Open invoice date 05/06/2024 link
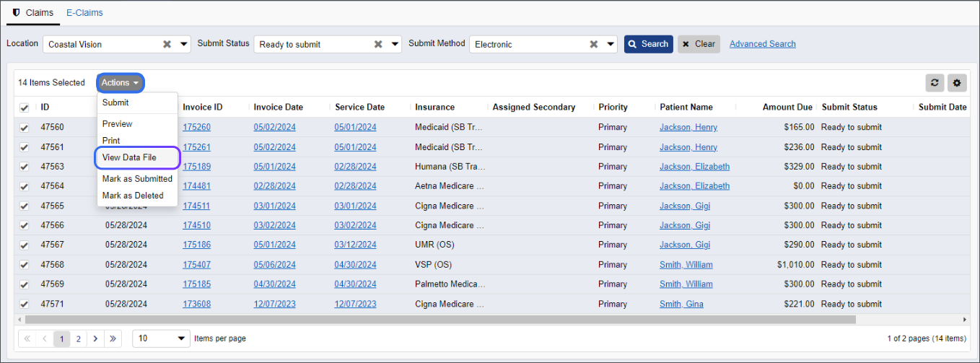Image resolution: width=980 pixels, height=363 pixels. click(x=274, y=265)
